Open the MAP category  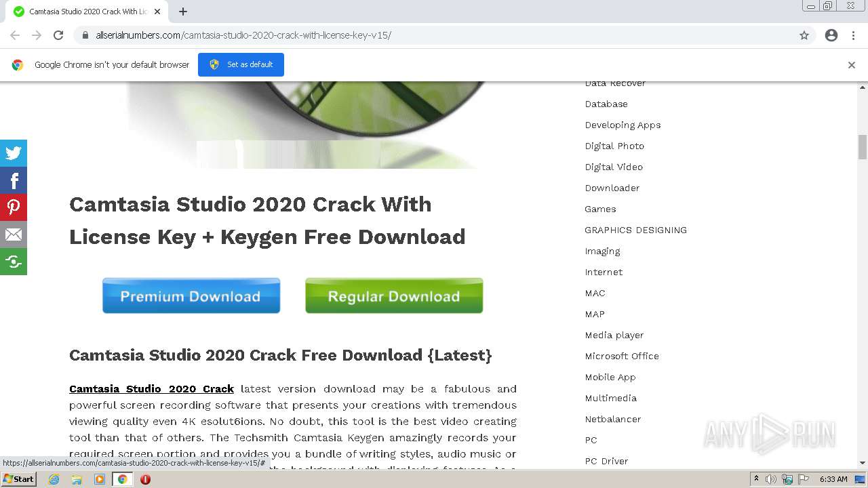(x=595, y=314)
